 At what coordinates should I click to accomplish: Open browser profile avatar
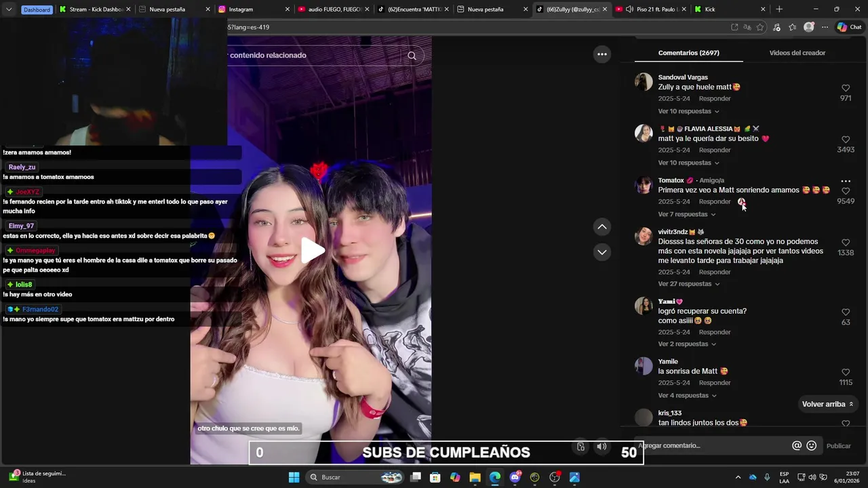[x=809, y=27]
